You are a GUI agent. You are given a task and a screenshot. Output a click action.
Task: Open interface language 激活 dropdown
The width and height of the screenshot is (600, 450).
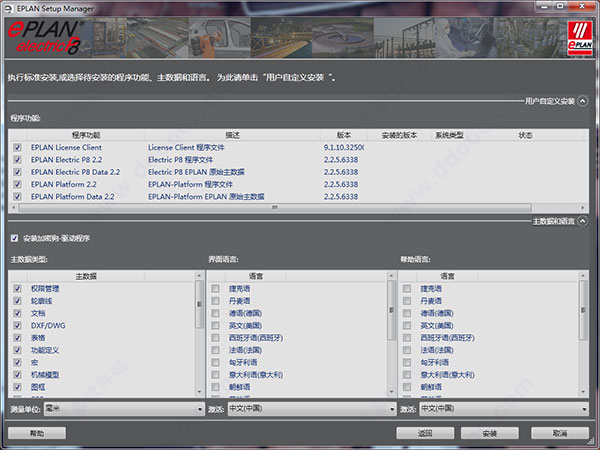pos(312,409)
